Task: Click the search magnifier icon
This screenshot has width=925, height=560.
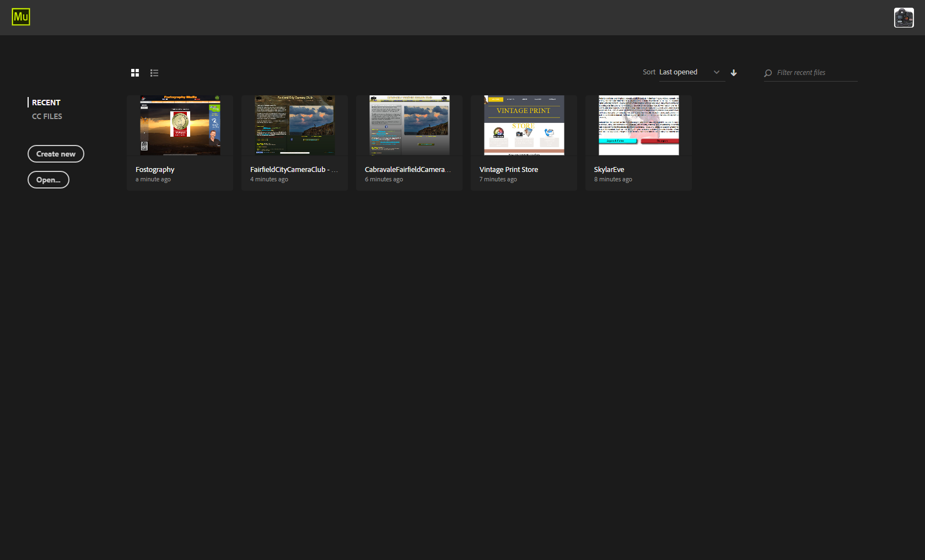Action: (768, 73)
